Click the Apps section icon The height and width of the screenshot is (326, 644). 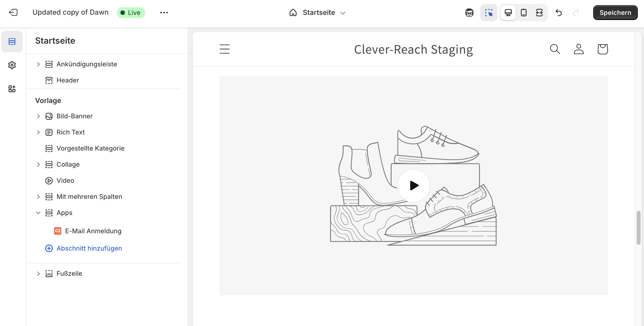pos(49,213)
